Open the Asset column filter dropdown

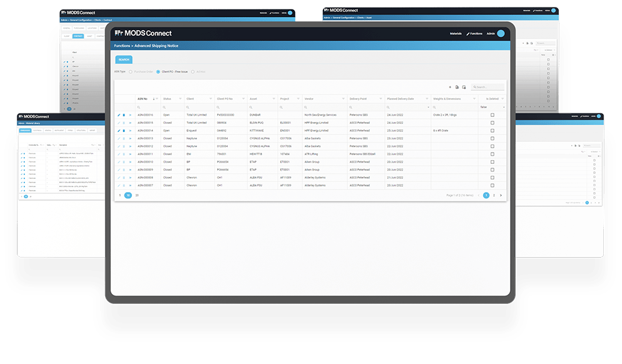pos(273,99)
